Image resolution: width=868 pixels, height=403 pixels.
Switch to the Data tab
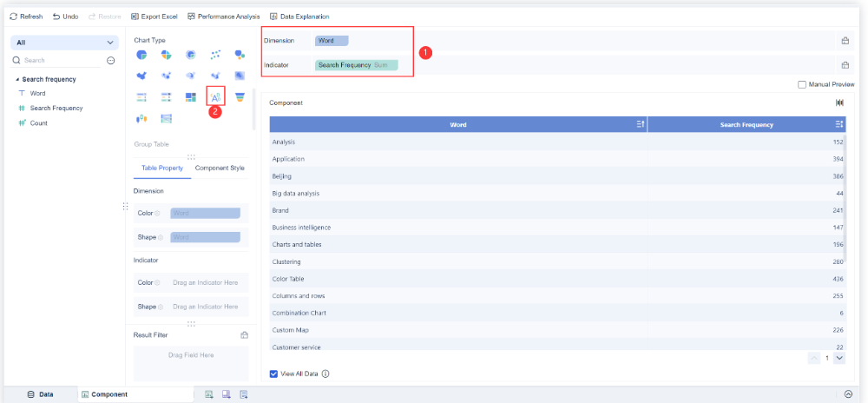point(40,394)
